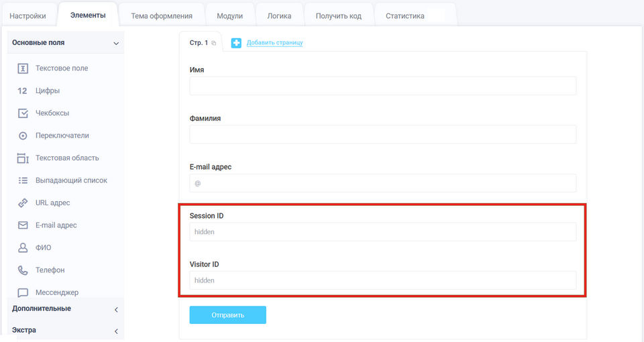This screenshot has height=342, width=644.
Task: Focus the Session ID hidden field
Action: 382,232
